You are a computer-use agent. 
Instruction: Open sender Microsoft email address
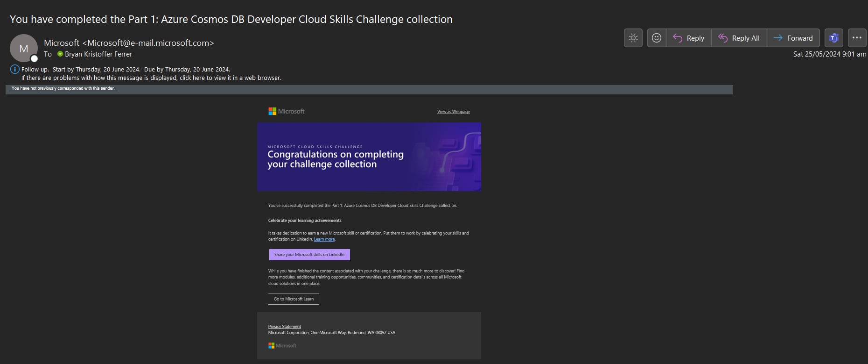[129, 43]
